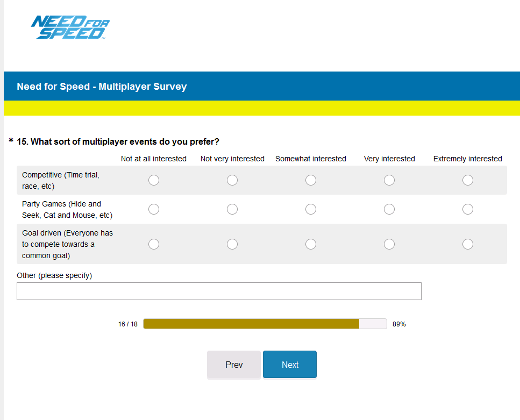Pick Extremely interested for Competitive events
520x420 pixels.
coord(468,180)
